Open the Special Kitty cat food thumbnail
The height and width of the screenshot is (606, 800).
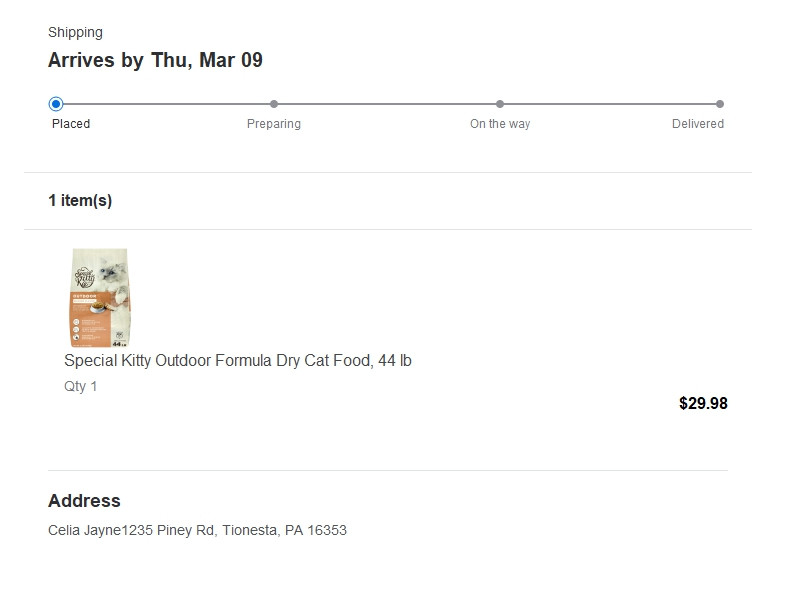click(99, 297)
